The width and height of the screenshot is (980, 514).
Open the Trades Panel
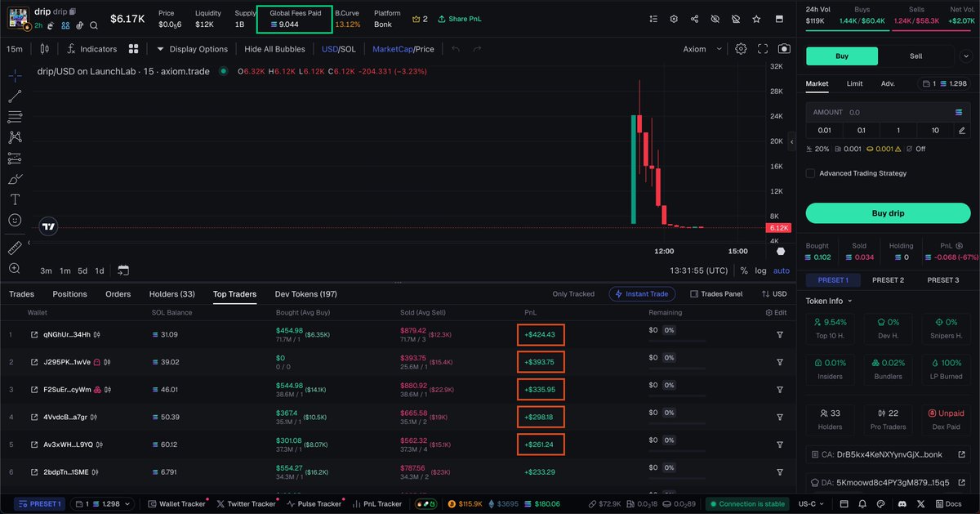tap(716, 294)
